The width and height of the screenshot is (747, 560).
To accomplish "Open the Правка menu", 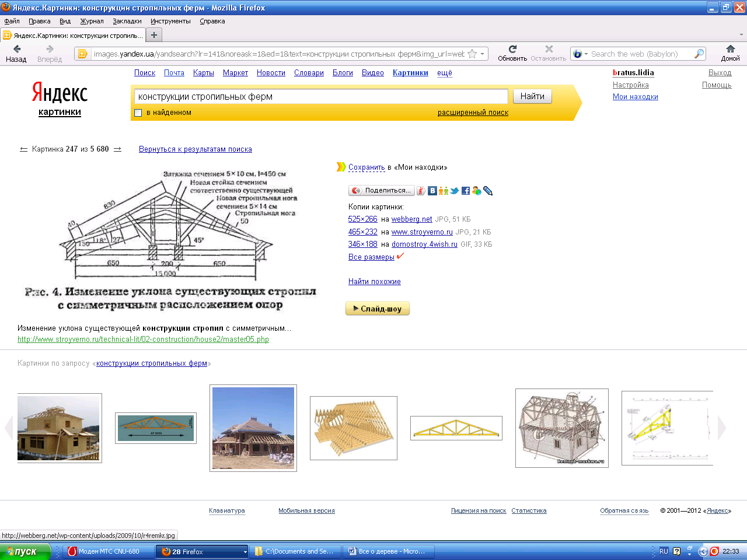I will tap(40, 21).
